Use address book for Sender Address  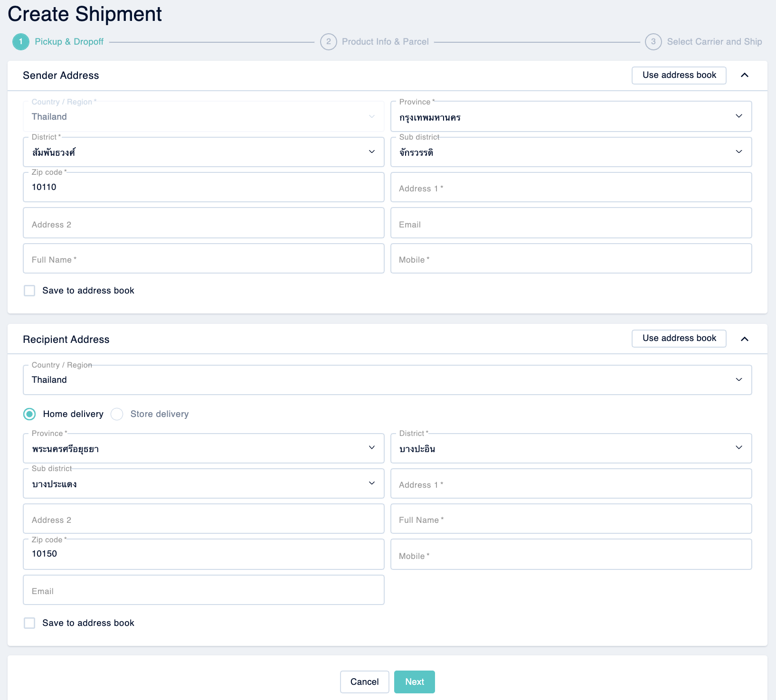point(679,75)
